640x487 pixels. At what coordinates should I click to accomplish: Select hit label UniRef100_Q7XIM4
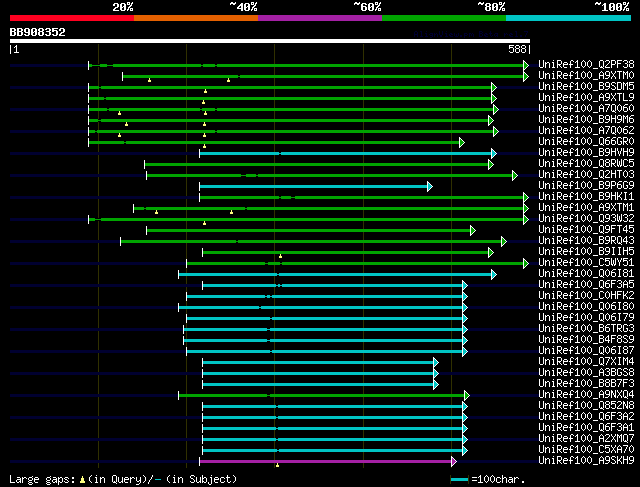coord(586,362)
